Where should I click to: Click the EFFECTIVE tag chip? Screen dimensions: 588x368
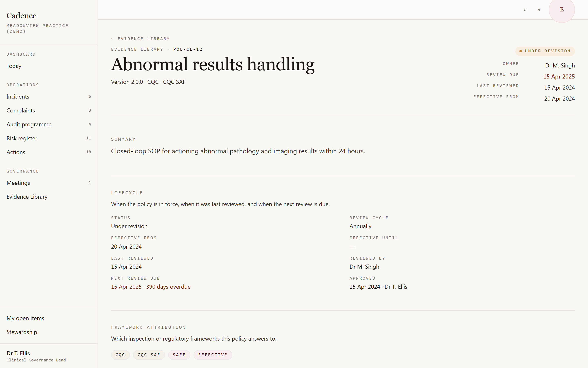213,355
